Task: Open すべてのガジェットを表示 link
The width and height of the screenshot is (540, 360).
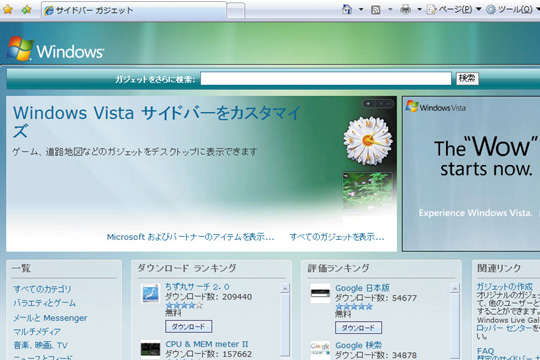Action: coord(337,237)
